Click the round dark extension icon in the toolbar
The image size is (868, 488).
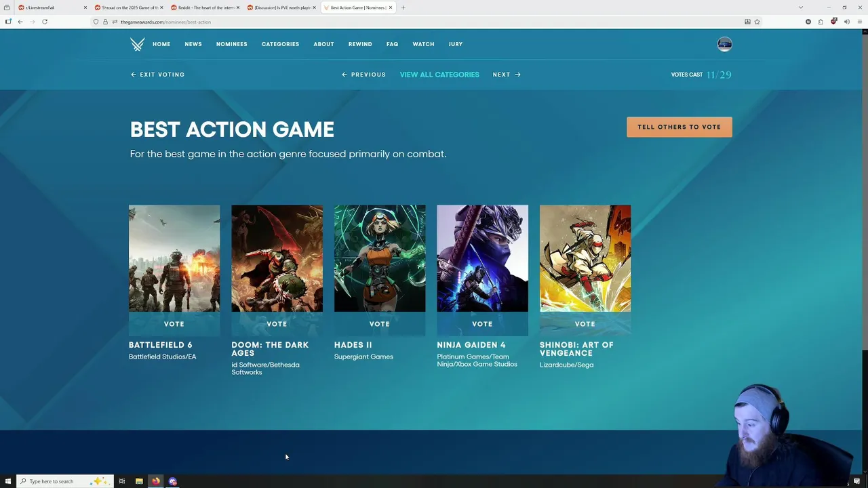pos(808,22)
